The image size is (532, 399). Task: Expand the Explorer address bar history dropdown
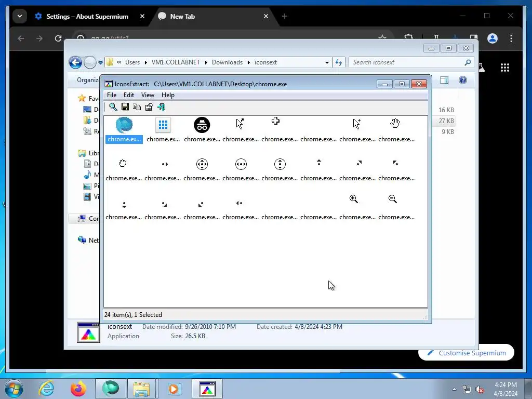(x=327, y=62)
